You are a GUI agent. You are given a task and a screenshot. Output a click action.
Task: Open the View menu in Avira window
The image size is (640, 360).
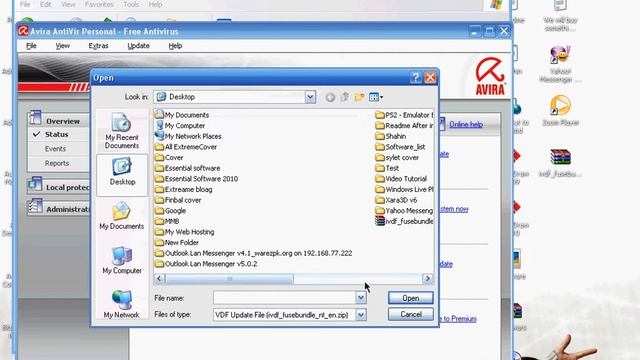(62, 46)
